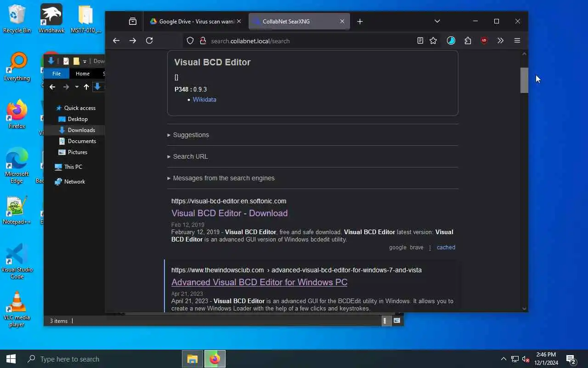Open recent locations dropdown in File Explorer
Screen dimensions: 588x368
(77, 87)
